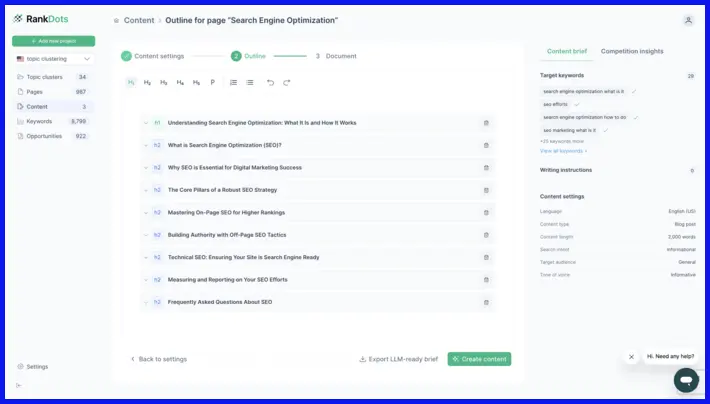Go to the Content settings step
The width and height of the screenshot is (710, 404).
153,56
